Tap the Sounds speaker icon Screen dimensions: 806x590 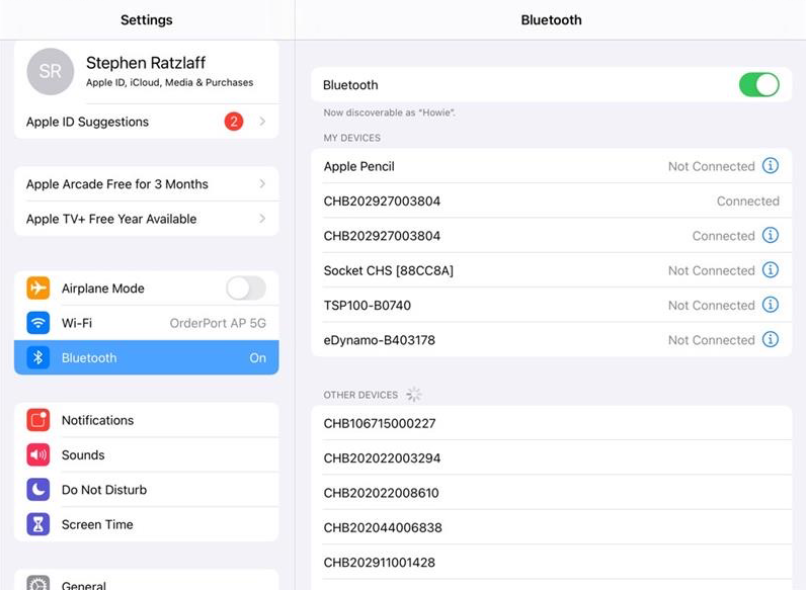tap(38, 455)
